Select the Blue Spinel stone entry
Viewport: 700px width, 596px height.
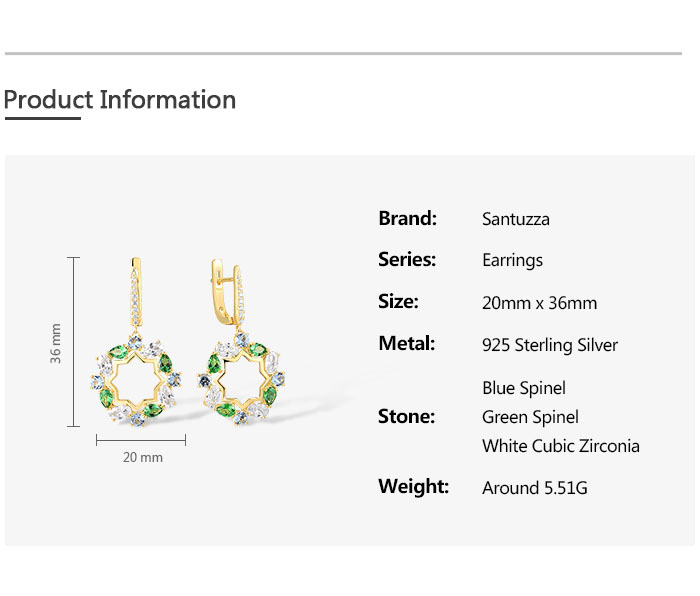523,388
